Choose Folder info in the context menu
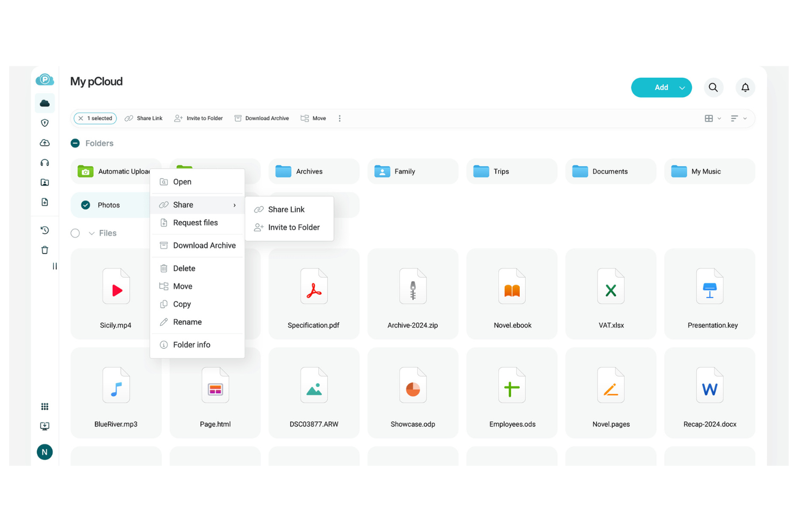This screenshot has width=798, height=532. click(x=197, y=345)
